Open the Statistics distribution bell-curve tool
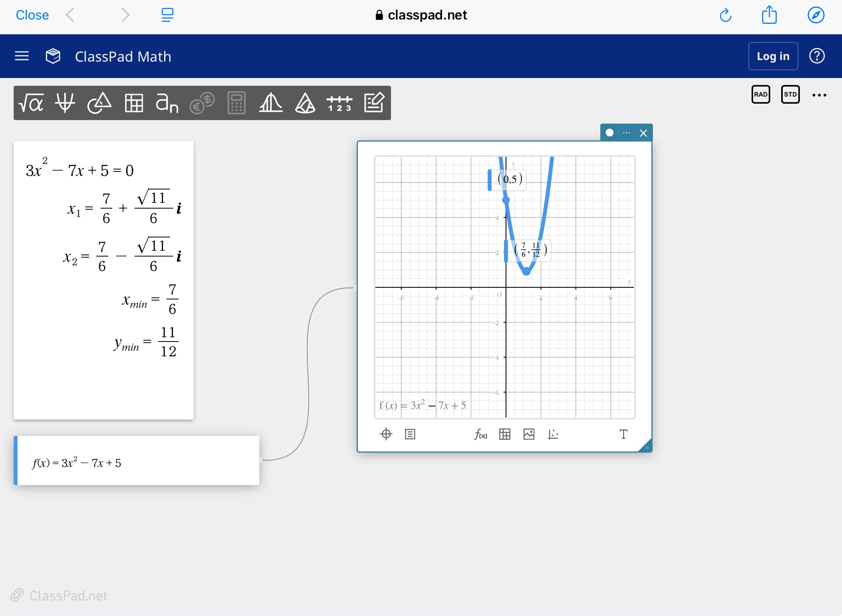Image resolution: width=842 pixels, height=616 pixels. [x=271, y=103]
